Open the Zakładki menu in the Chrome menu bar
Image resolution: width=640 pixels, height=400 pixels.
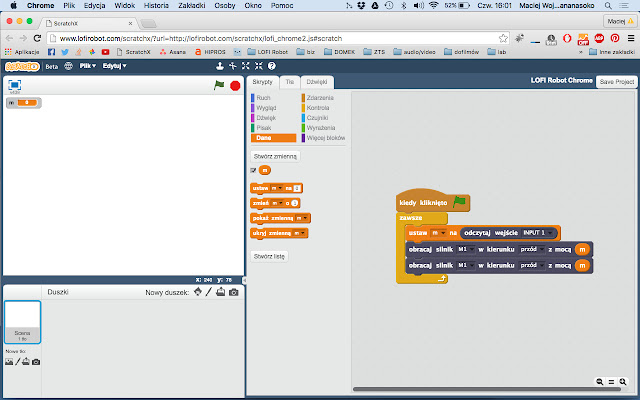192,5
